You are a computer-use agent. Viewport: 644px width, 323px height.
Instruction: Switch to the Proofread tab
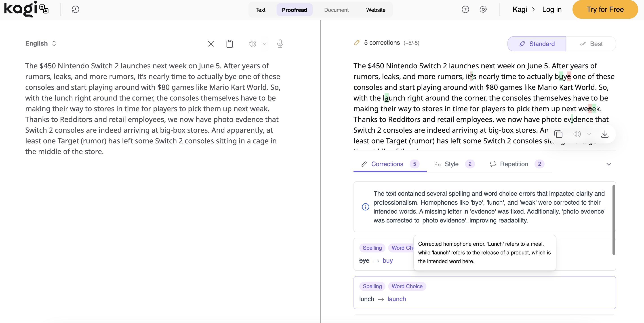pyautogui.click(x=294, y=10)
